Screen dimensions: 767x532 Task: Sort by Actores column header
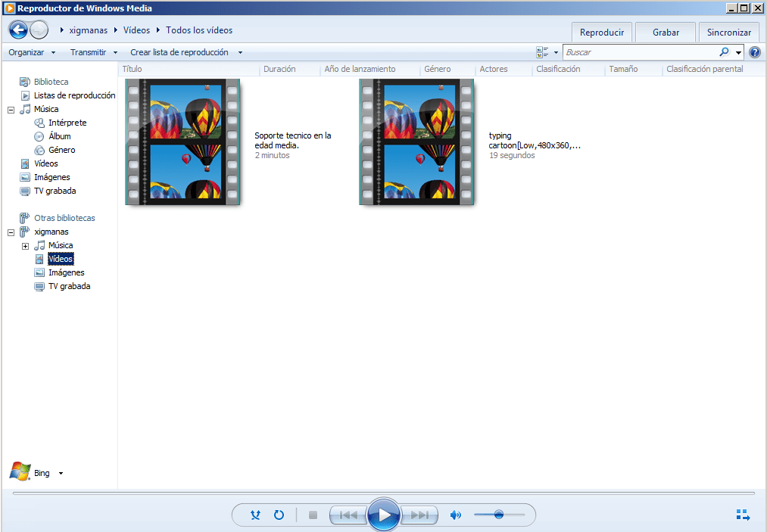pos(504,69)
